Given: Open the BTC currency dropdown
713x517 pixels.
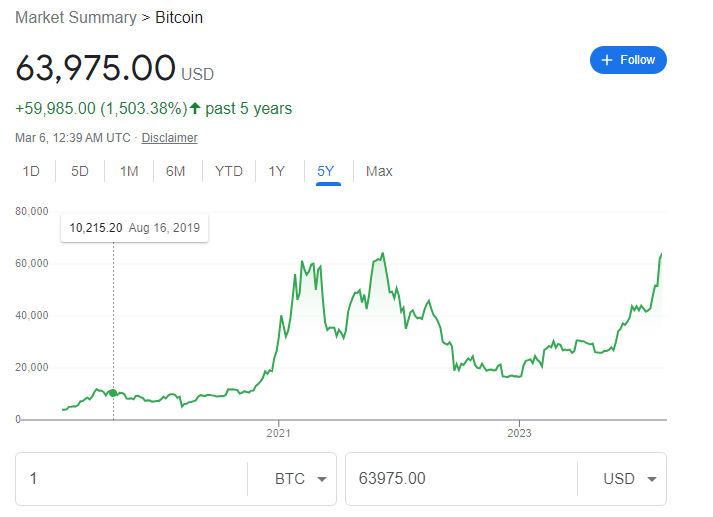Looking at the screenshot, I should (x=301, y=479).
